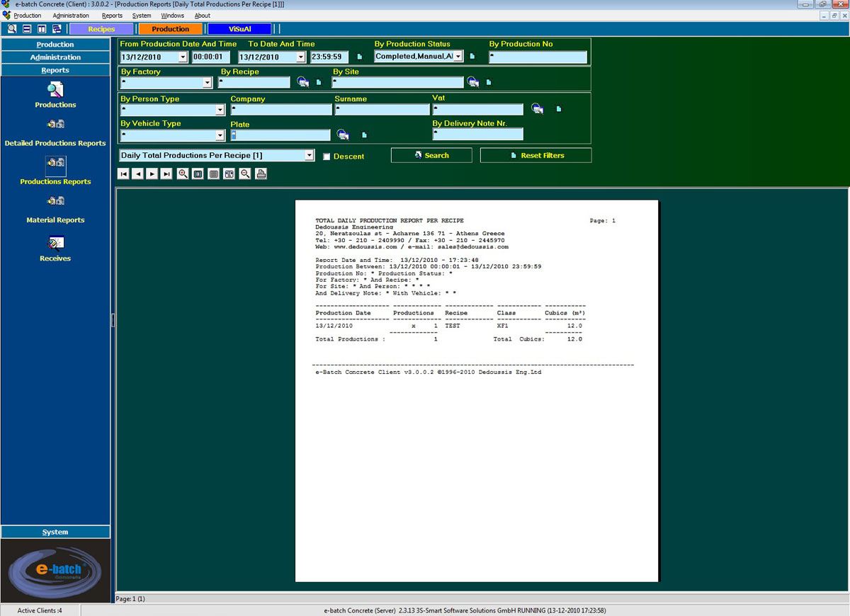Expand the By Factory dropdown
This screenshot has width=850, height=616.
[x=207, y=83]
